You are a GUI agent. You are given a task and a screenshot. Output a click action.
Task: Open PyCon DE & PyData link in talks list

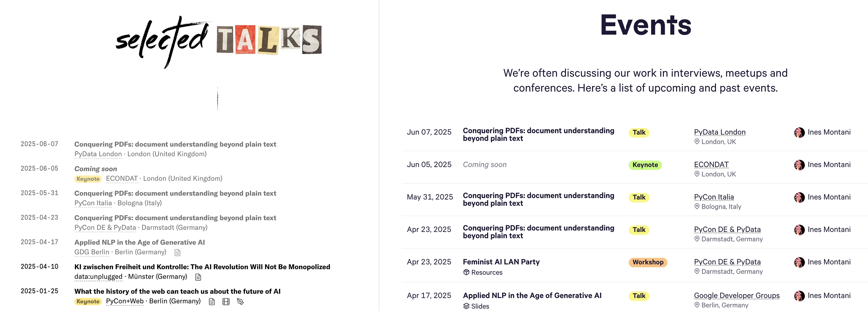pyautogui.click(x=105, y=228)
